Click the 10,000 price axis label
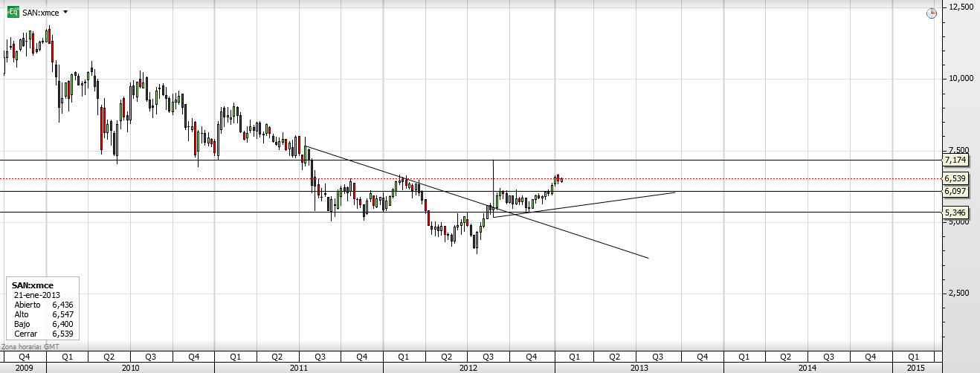The width and height of the screenshot is (980, 373). coord(960,79)
